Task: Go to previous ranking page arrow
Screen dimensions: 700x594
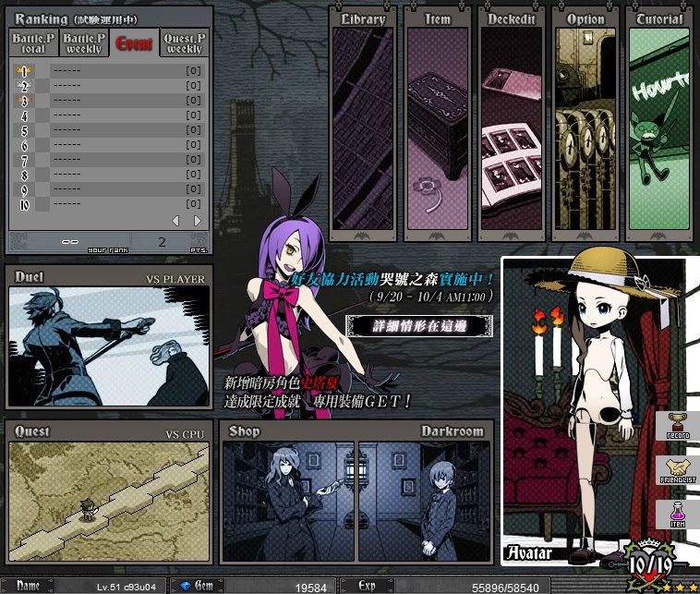Action: point(176,221)
